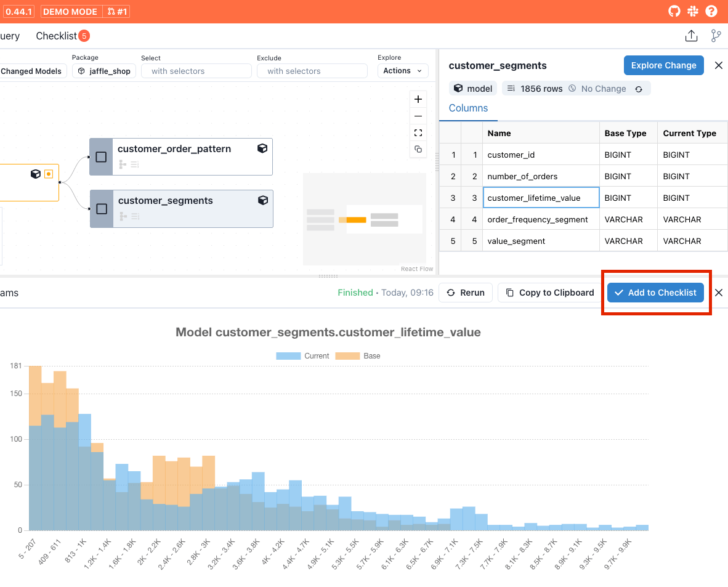Click the Explore Change button

pos(663,65)
